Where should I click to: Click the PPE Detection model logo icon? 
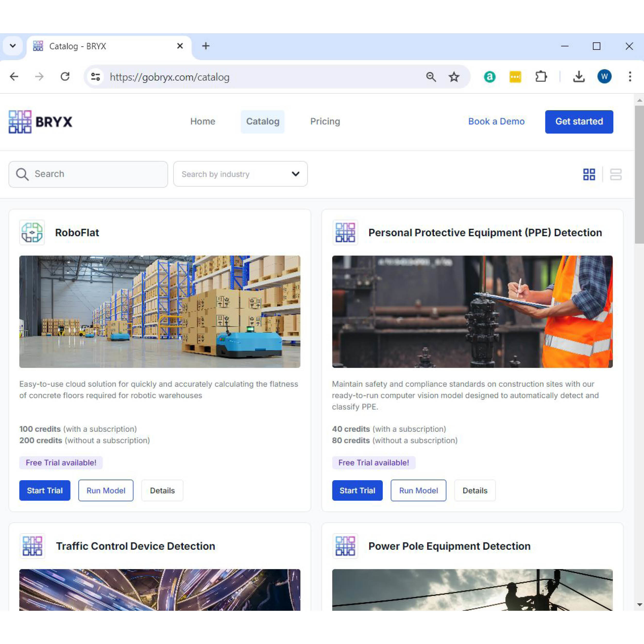pyautogui.click(x=345, y=232)
